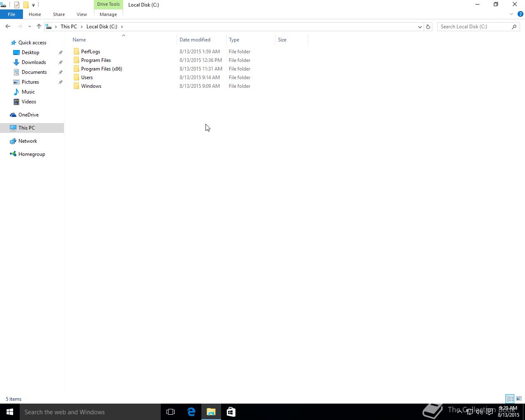Select the Program Files (x86) folder
Viewport: 525px width, 420px height.
(102, 69)
